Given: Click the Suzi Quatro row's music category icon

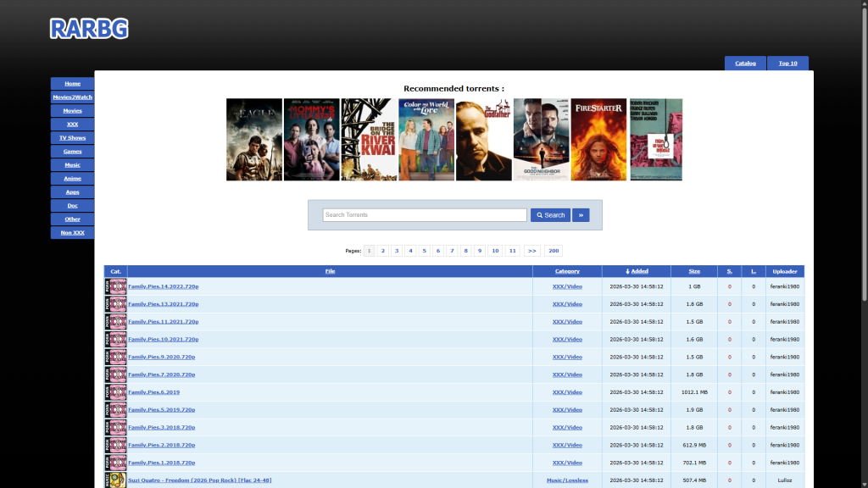Looking at the screenshot, I should [x=116, y=480].
